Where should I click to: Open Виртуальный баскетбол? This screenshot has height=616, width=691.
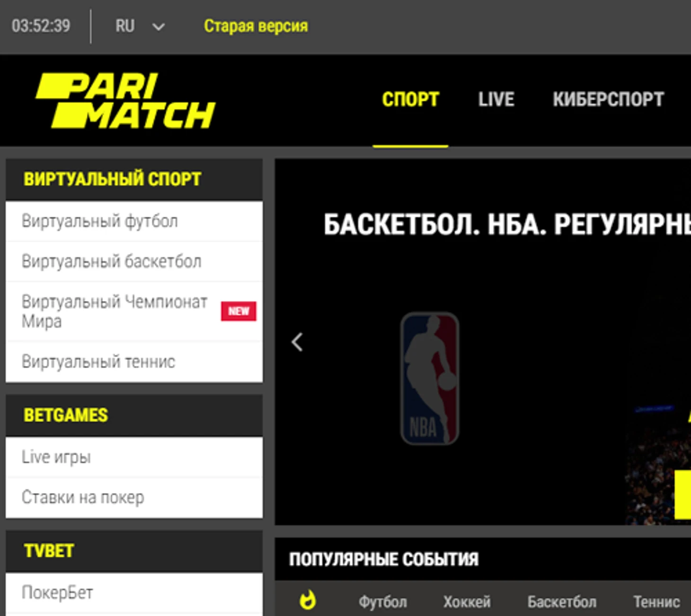134,262
